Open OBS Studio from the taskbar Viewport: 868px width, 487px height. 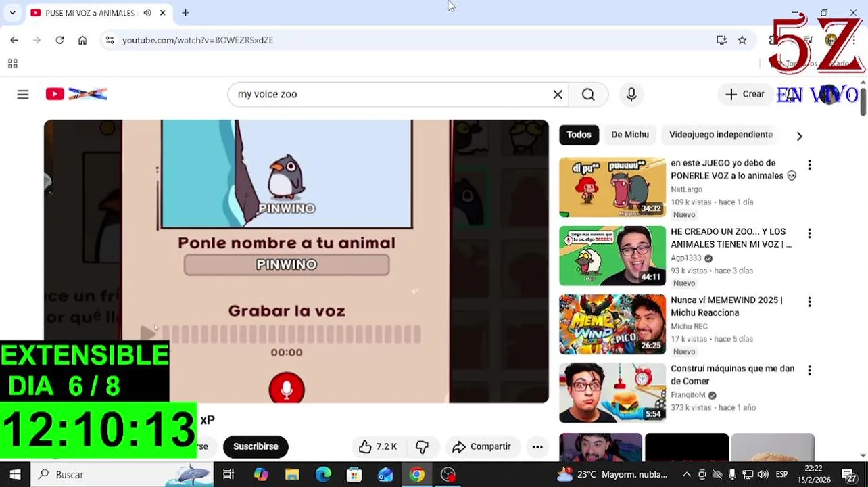(448, 475)
